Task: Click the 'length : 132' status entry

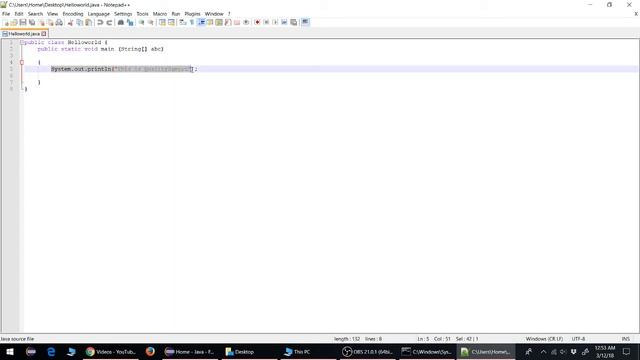Action: pos(347,339)
